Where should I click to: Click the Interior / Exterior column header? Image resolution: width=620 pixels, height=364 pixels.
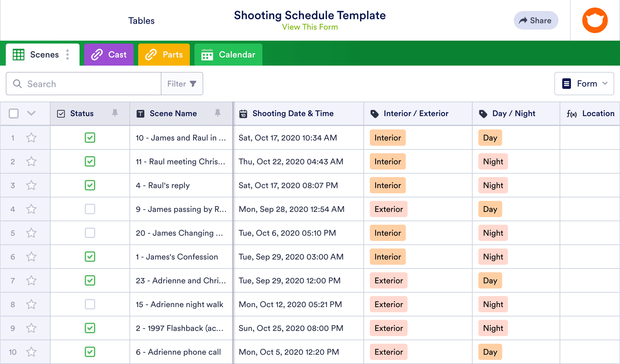point(418,113)
